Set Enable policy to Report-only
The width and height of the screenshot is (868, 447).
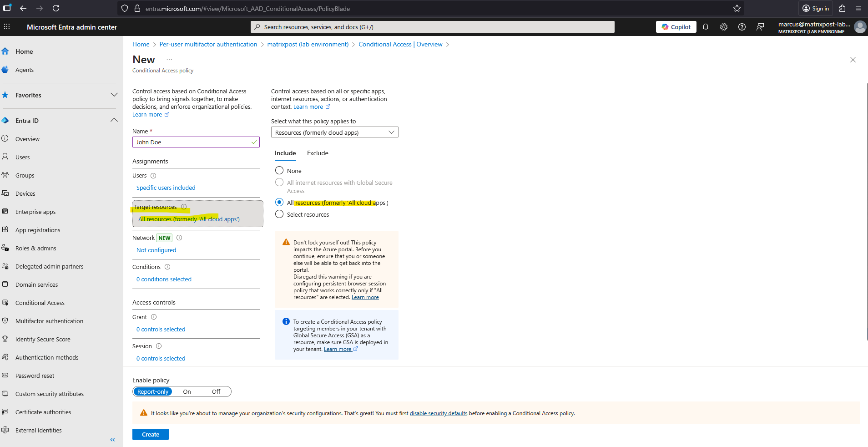(153, 391)
